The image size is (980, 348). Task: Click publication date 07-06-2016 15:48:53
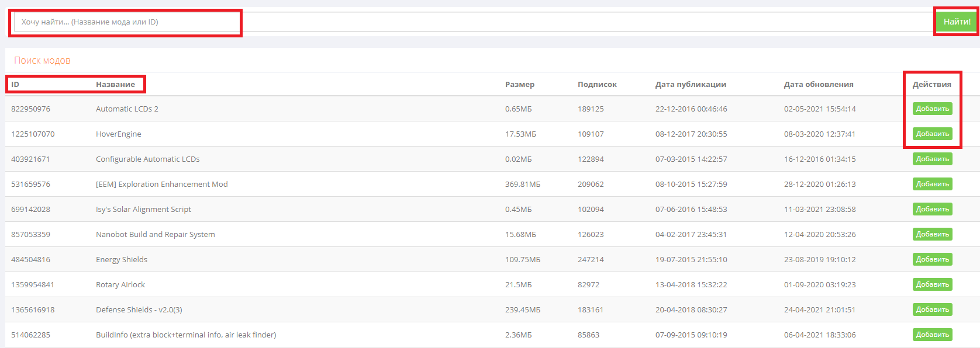coord(691,209)
